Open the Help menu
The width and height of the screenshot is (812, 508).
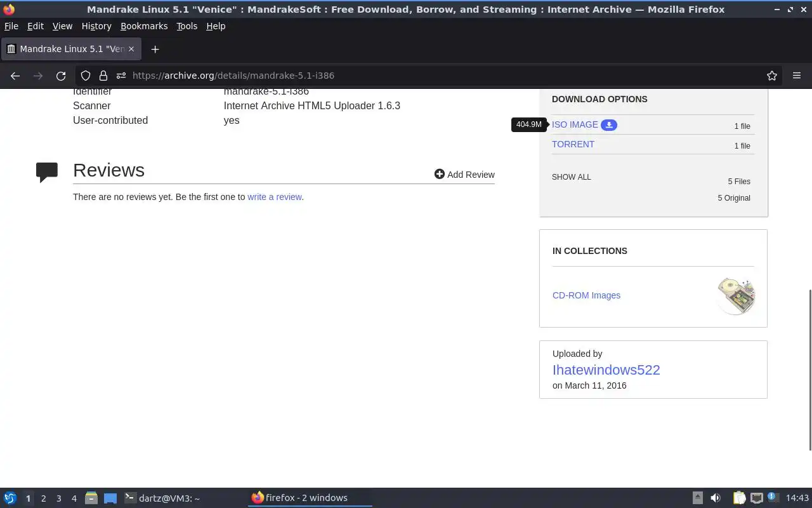(x=216, y=26)
